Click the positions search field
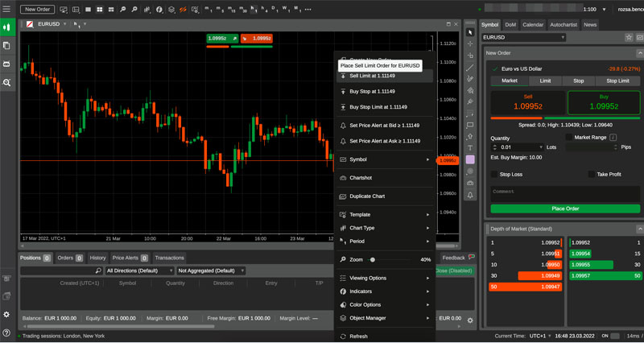644x343 pixels. pos(62,271)
